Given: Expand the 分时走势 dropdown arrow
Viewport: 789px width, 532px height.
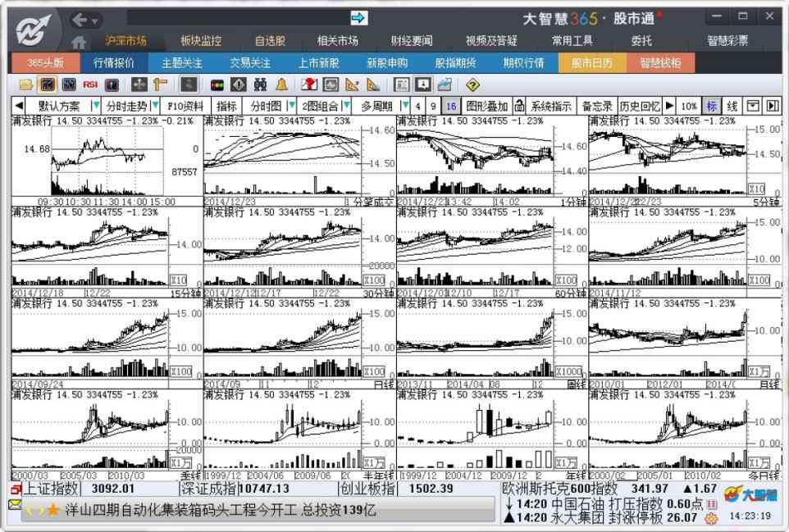Looking at the screenshot, I should [x=156, y=106].
